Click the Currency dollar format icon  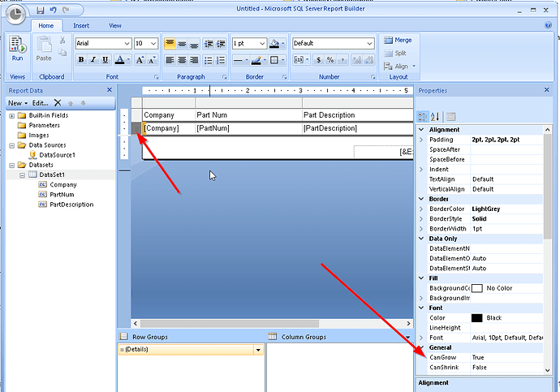(x=319, y=59)
